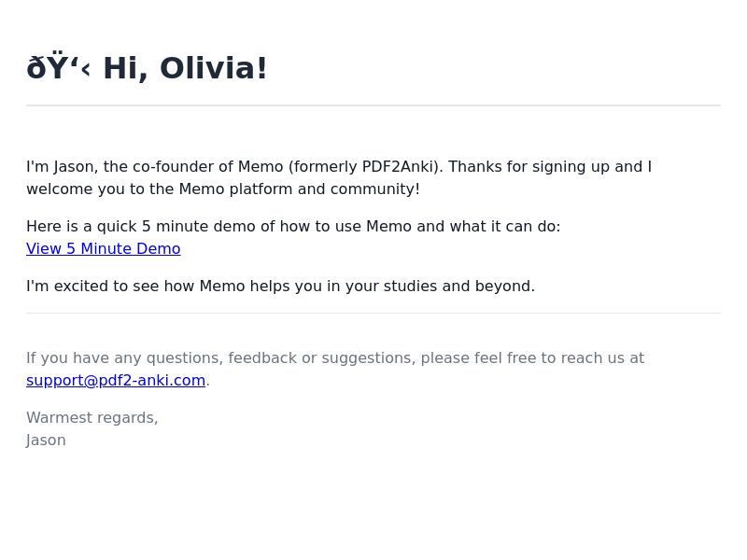The height and width of the screenshot is (560, 747).
Task: Click the horizontal divider below the heading
Action: [x=373, y=105]
